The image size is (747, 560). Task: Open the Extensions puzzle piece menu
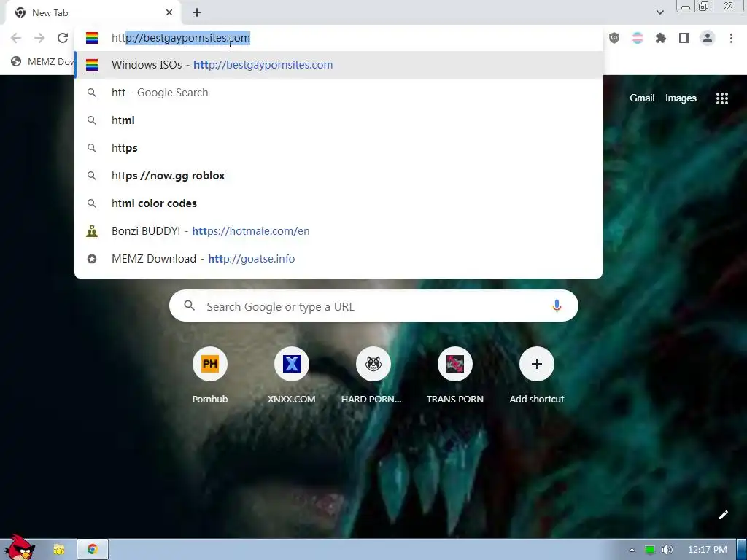[x=660, y=38]
